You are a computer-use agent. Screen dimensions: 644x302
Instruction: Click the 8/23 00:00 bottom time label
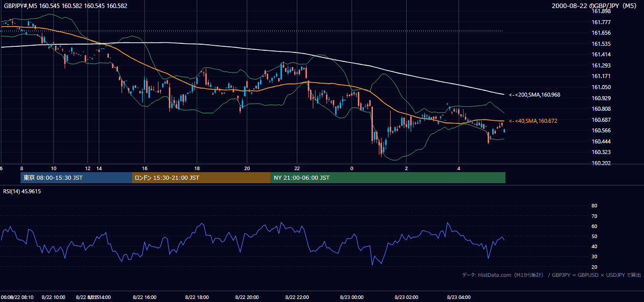352,297
